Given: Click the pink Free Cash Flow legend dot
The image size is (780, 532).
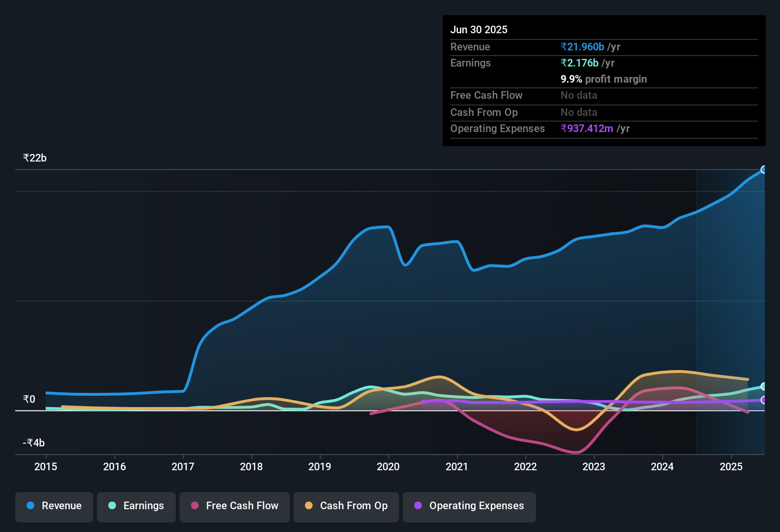Looking at the screenshot, I should coord(194,506).
